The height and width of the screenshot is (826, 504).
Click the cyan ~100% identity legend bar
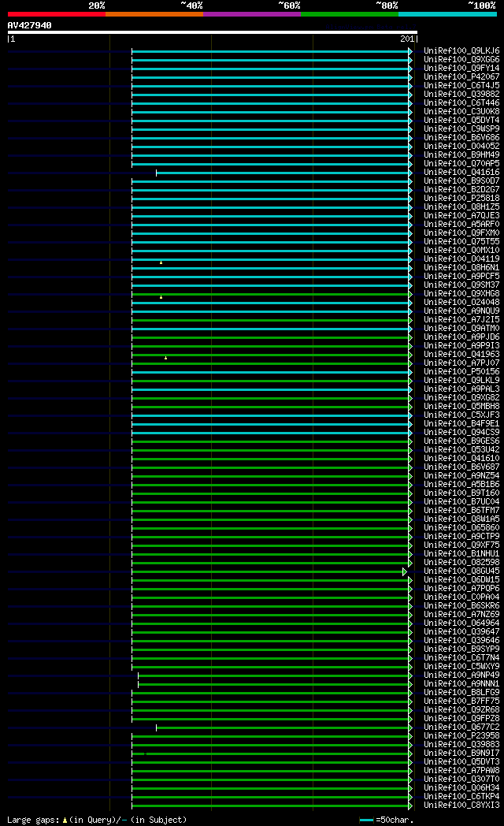pyautogui.click(x=448, y=14)
